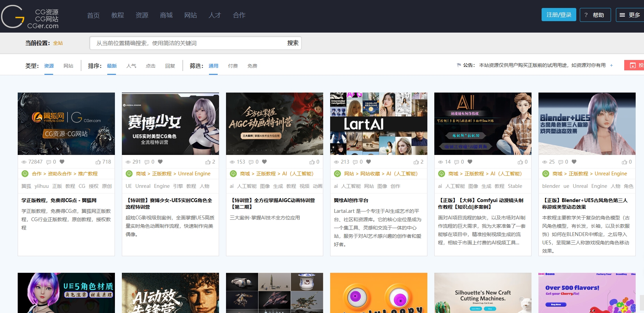Click the heart icon on 赛博少女 card
The width and height of the screenshot is (644, 313).
pyautogui.click(x=160, y=162)
